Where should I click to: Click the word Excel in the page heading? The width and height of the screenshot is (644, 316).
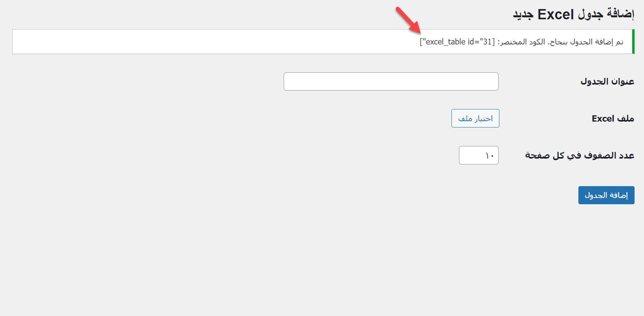click(556, 15)
